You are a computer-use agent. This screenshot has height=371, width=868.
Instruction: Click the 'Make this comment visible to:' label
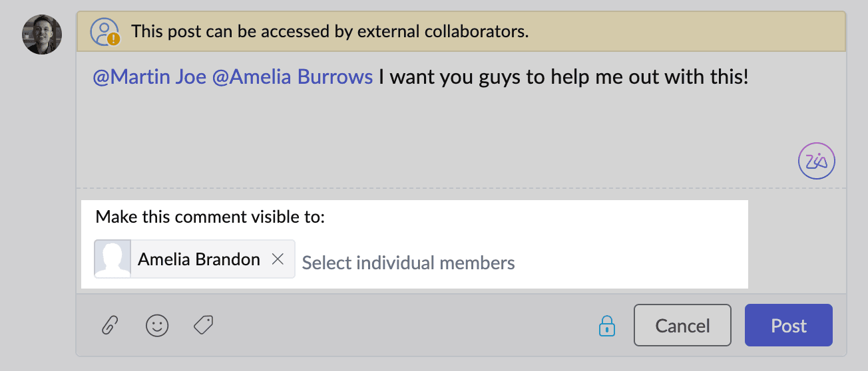click(x=210, y=217)
